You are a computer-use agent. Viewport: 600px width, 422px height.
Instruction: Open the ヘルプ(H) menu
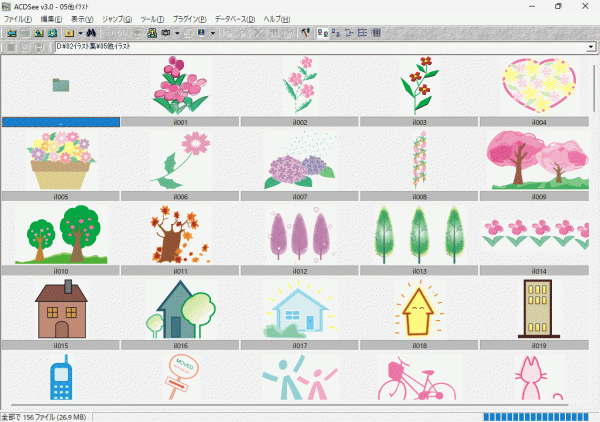click(277, 19)
